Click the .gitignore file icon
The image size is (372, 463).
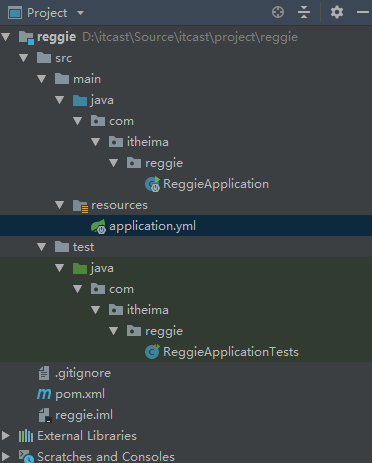[44, 373]
